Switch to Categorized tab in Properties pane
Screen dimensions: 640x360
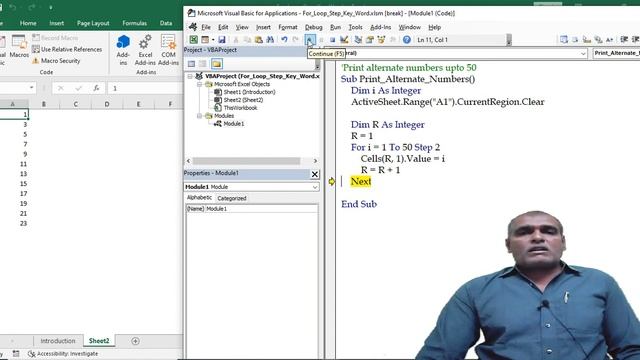coord(232,198)
